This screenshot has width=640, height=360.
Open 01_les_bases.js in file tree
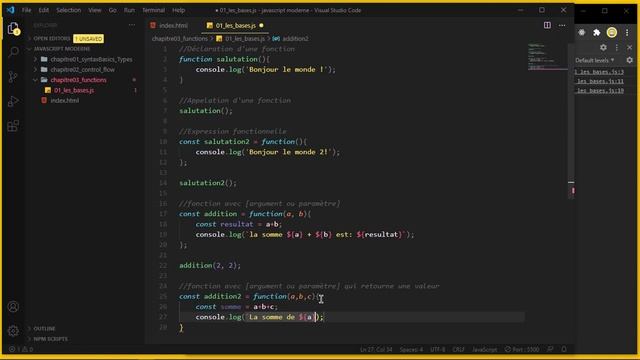(74, 90)
